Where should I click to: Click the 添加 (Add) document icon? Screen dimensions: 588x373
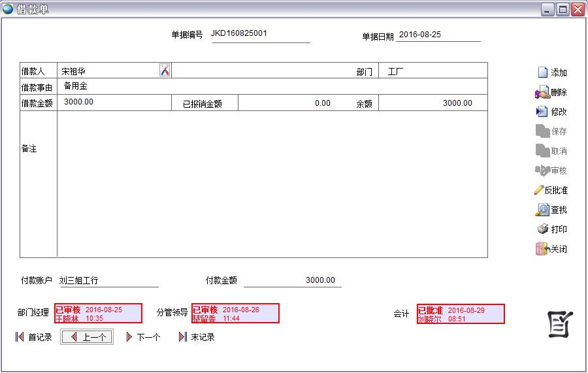(542, 73)
